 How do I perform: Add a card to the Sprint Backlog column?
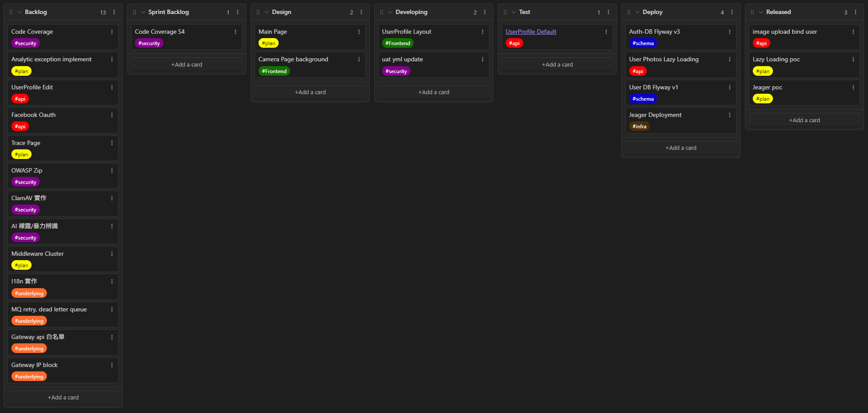coord(187,64)
